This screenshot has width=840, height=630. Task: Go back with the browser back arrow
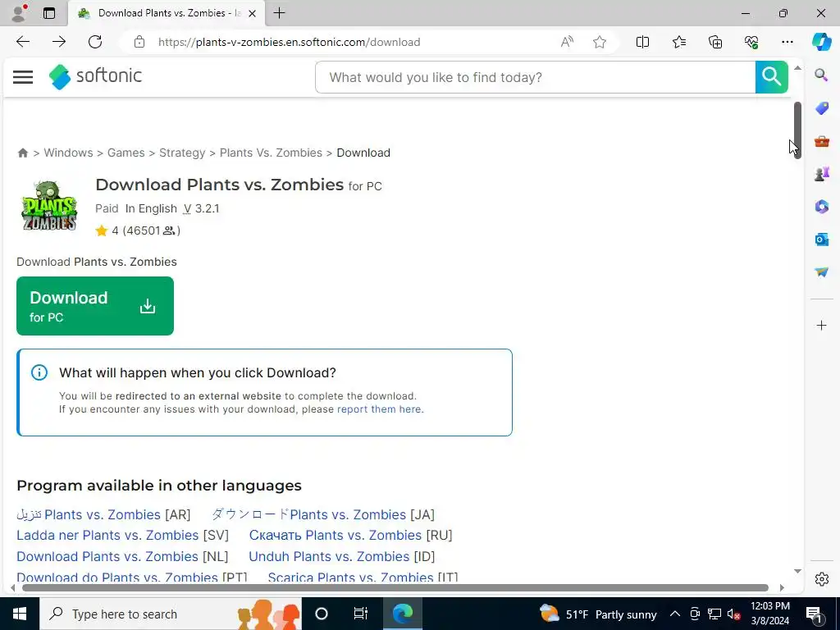point(22,42)
